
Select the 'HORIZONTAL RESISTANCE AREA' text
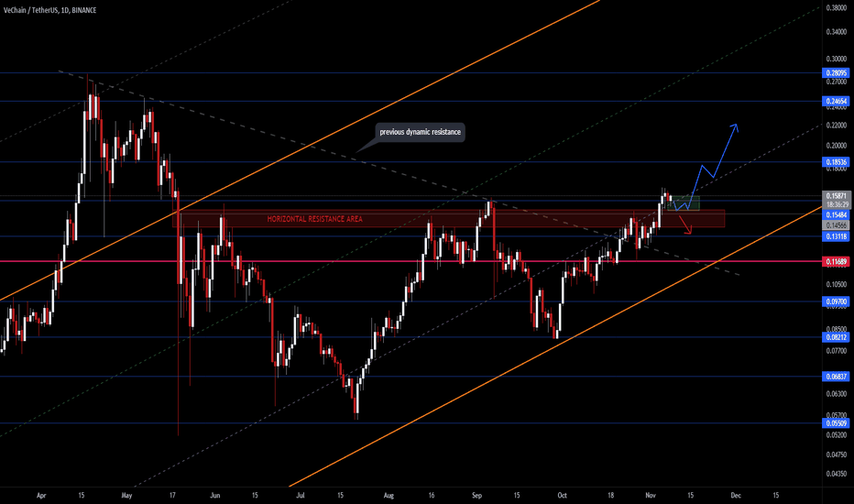(315, 219)
